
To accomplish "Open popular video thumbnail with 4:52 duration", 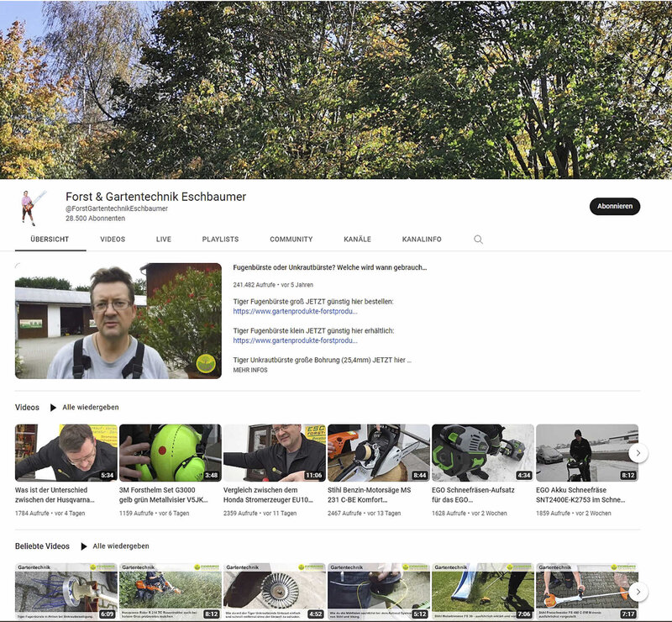I will tap(275, 592).
